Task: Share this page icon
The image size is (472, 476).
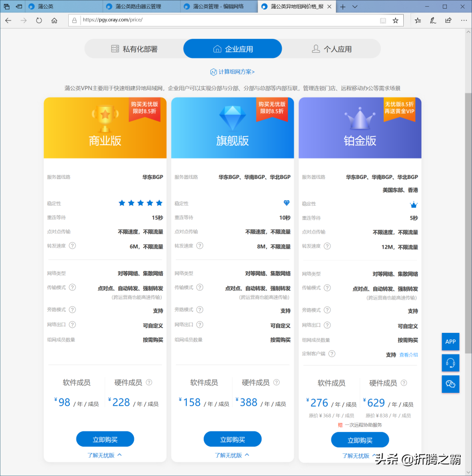Action: coord(448,21)
